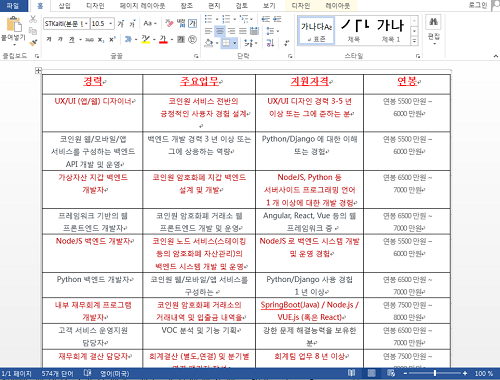The image size is (500, 380).
Task: Open the font size dropdown 10.5
Action: point(110,23)
